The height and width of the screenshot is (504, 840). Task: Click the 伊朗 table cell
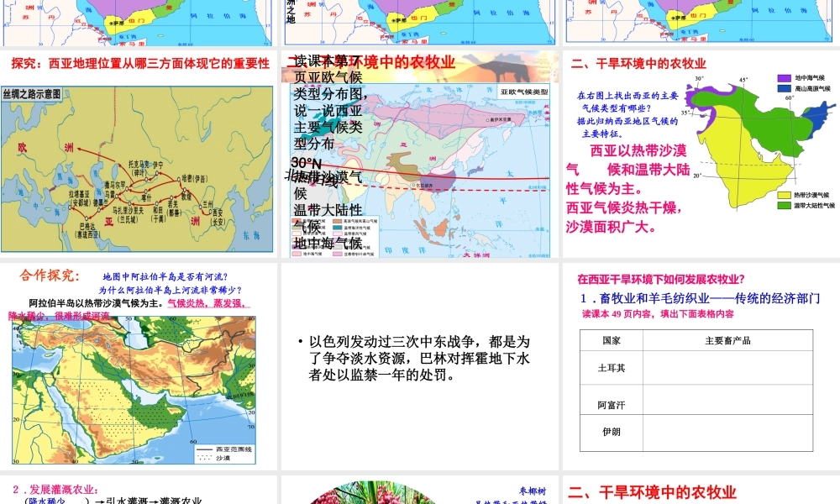coord(612,432)
